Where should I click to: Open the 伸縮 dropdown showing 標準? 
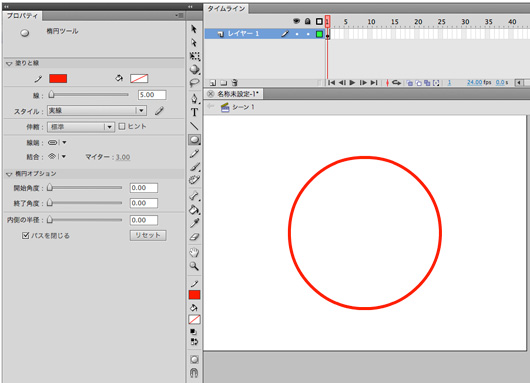[x=80, y=127]
